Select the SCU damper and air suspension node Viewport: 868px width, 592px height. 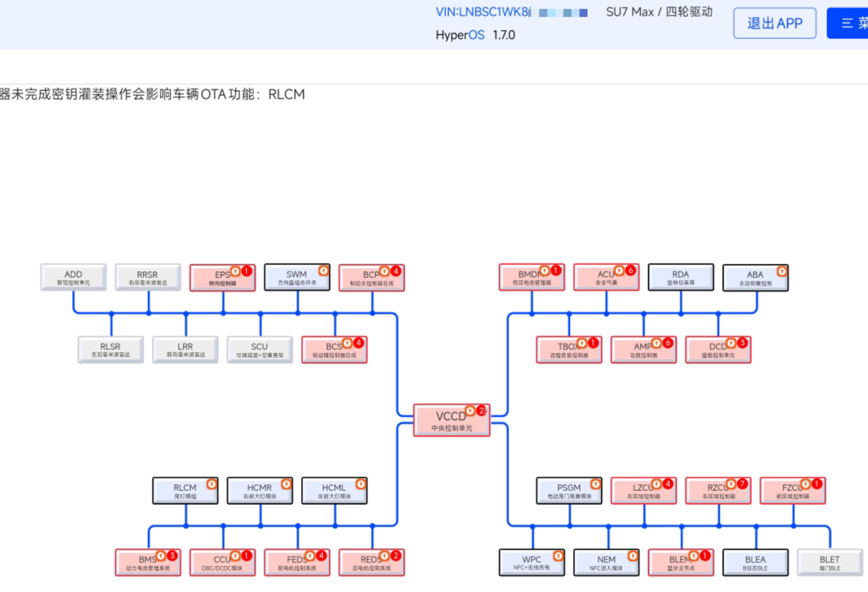tap(260, 350)
